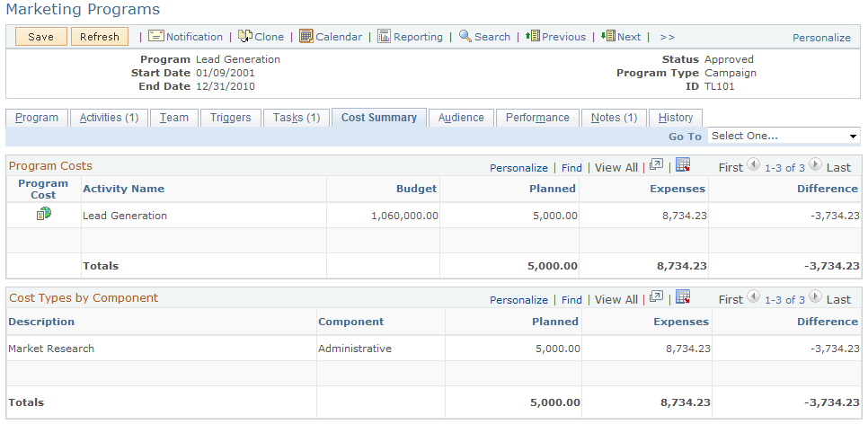The width and height of the screenshot is (868, 424).
Task: Open the Go To dropdown
Action: [784, 137]
